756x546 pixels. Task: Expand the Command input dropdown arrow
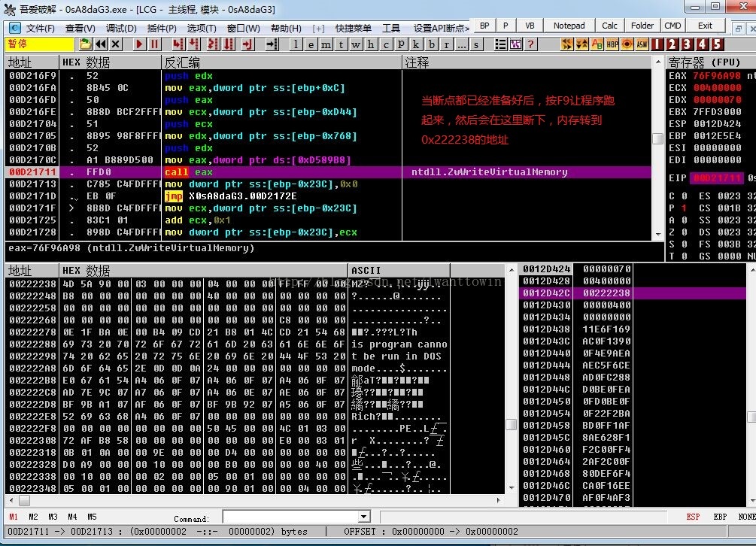[364, 517]
